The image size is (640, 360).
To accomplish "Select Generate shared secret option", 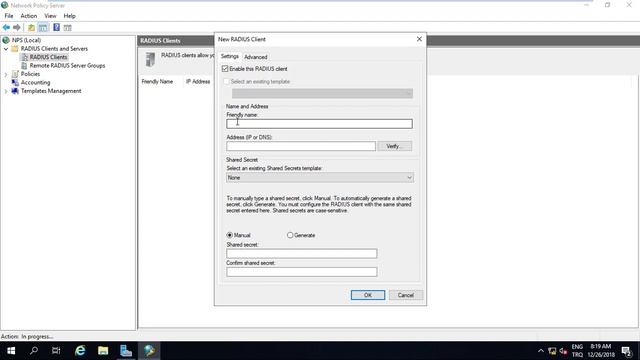I will (x=290, y=235).
